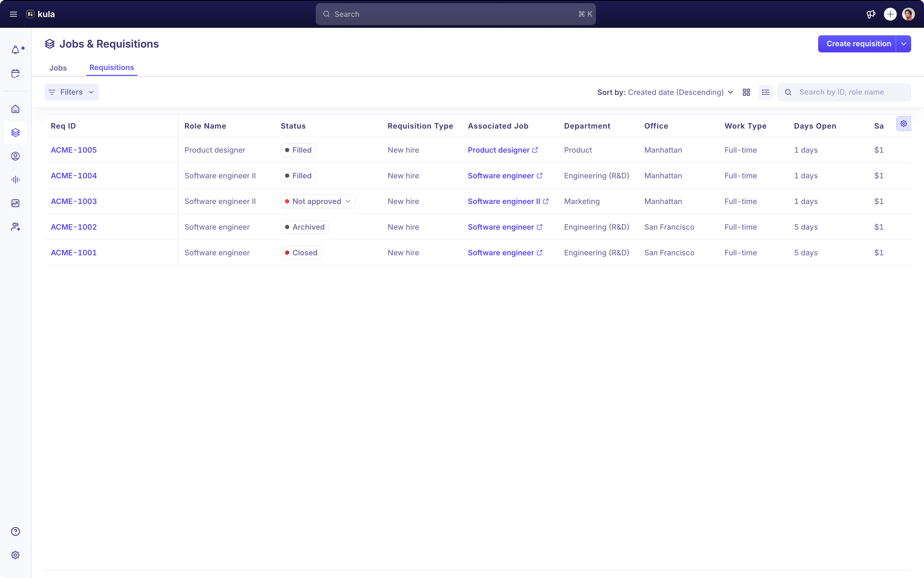Open the analytics chart icon in the sidebar
Image resolution: width=924 pixels, height=578 pixels.
[x=16, y=203]
